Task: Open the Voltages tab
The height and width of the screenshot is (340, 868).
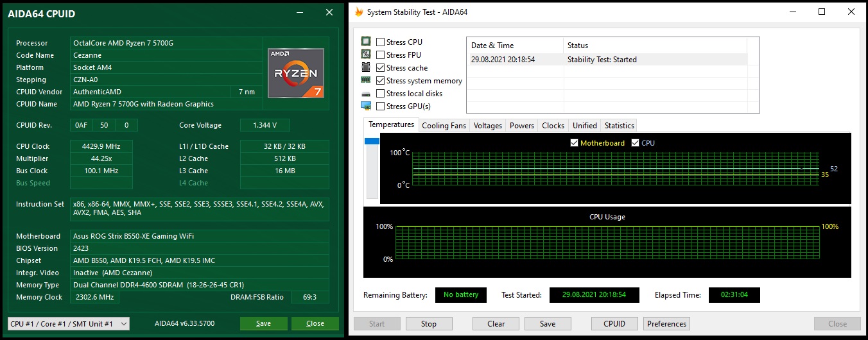Action: (487, 126)
